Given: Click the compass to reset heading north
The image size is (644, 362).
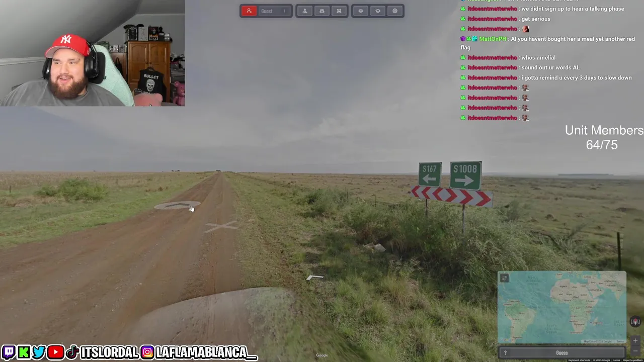Looking at the screenshot, I should (x=635, y=322).
